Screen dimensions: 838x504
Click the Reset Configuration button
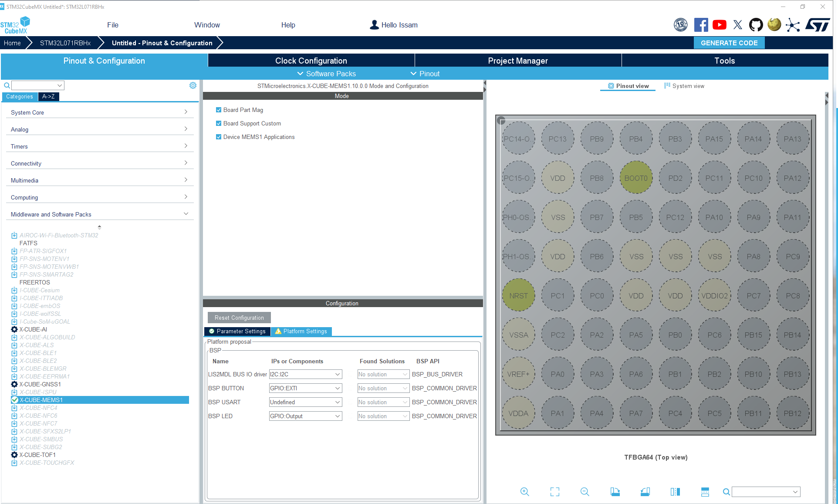pos(239,318)
